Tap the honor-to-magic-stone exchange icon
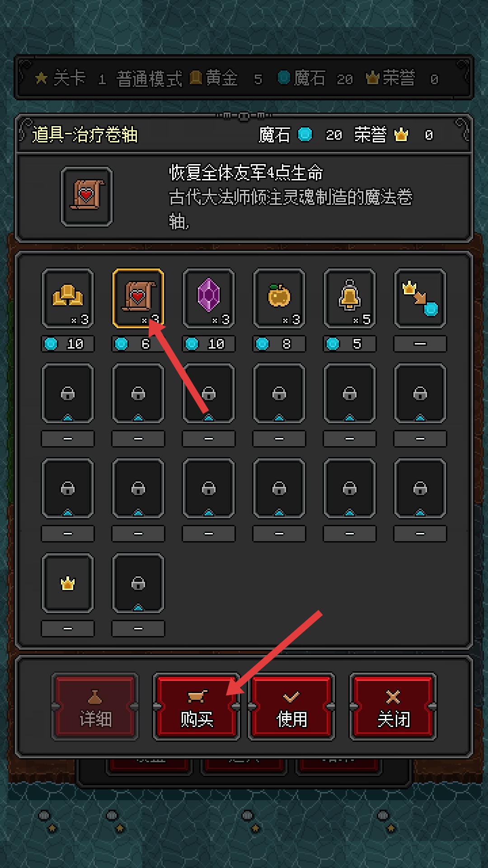Image resolution: width=488 pixels, height=868 pixels. 420,298
